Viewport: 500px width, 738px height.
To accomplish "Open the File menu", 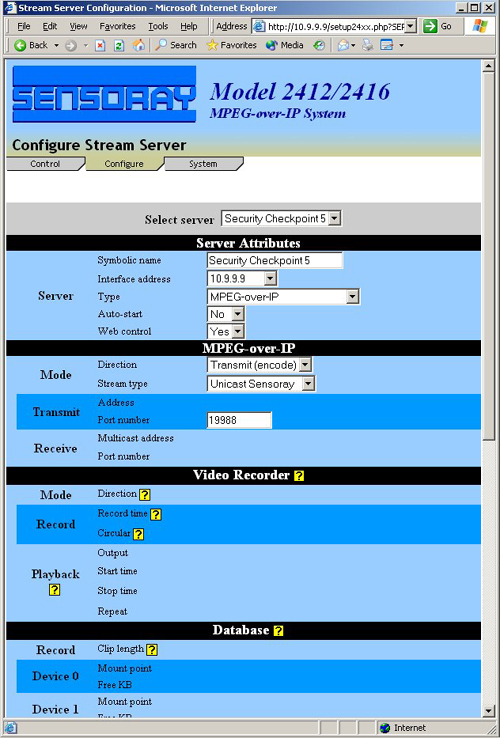I will (x=24, y=26).
